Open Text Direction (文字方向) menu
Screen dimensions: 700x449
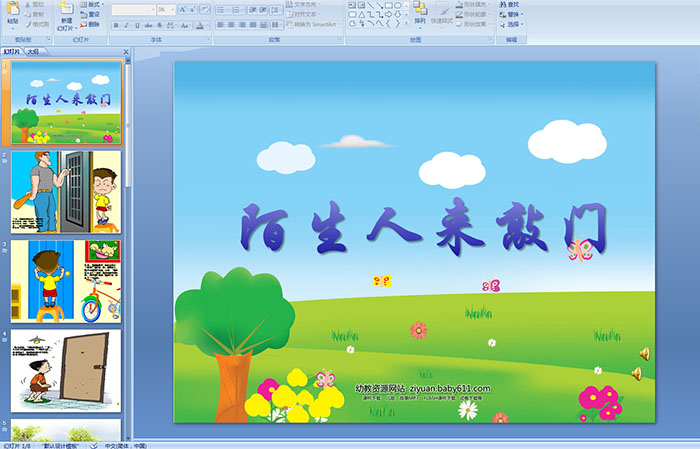(304, 4)
